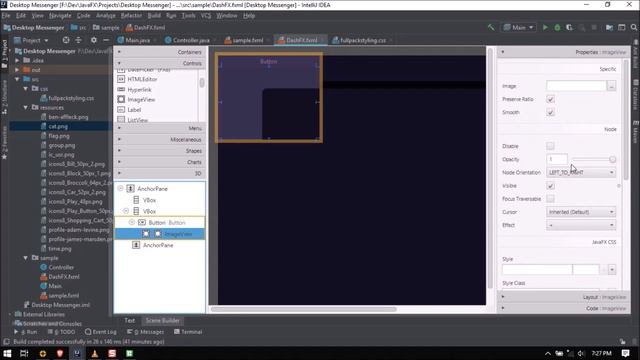Open the Node Orientation dropdown
This screenshot has height=360, width=640.
click(581, 172)
